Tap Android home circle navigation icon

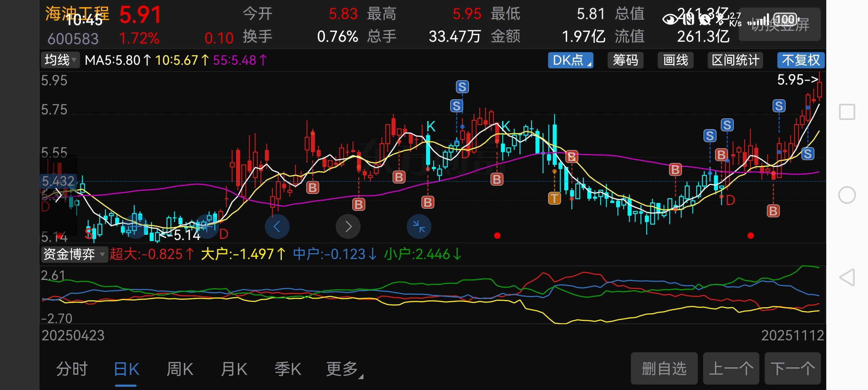847,195
